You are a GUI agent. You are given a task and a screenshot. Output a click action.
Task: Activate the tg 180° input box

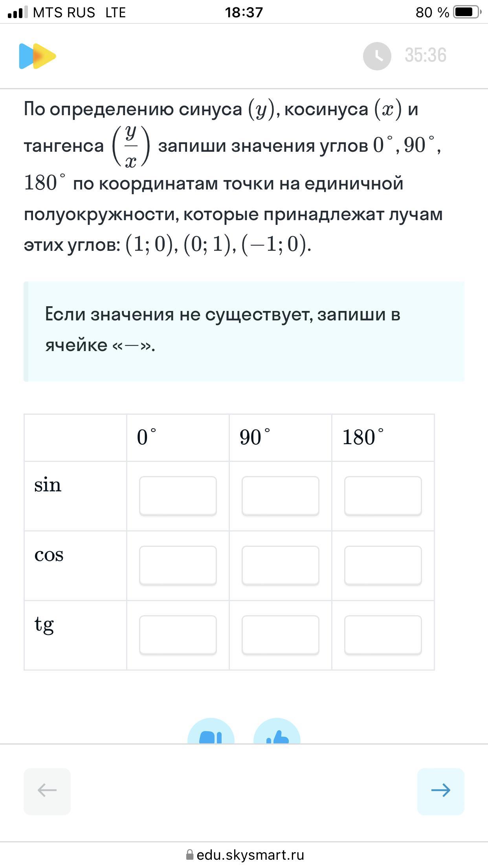pos(383,635)
